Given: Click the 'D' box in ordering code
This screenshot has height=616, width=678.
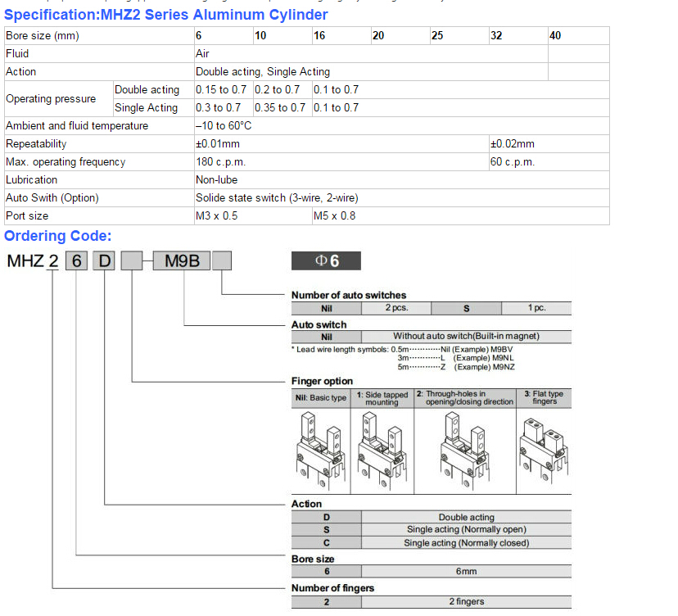Looking at the screenshot, I should point(104,260).
